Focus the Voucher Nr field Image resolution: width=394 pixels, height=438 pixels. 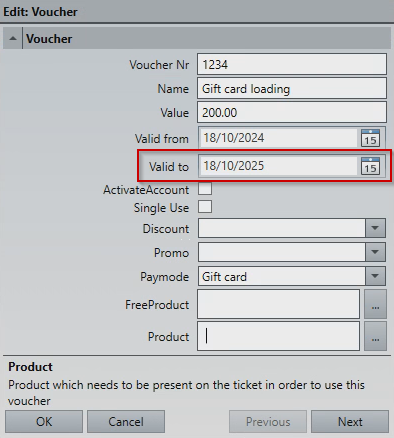[292, 64]
